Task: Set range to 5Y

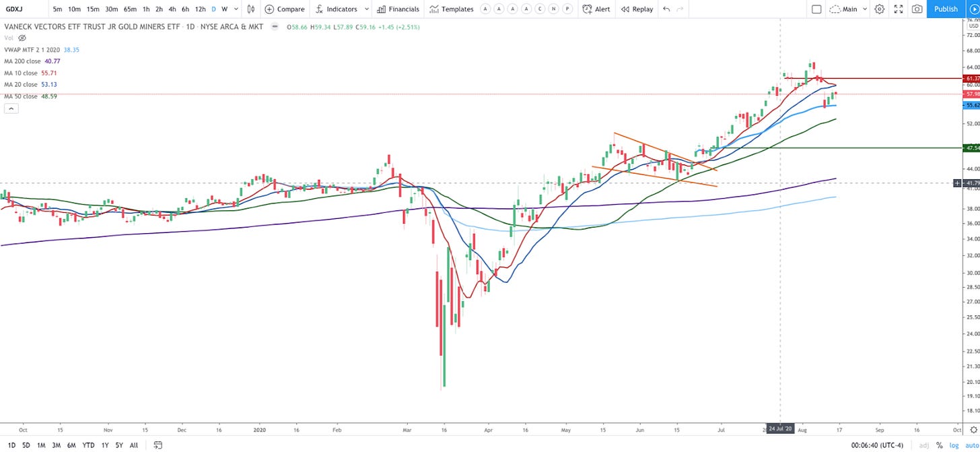Action: pos(119,445)
